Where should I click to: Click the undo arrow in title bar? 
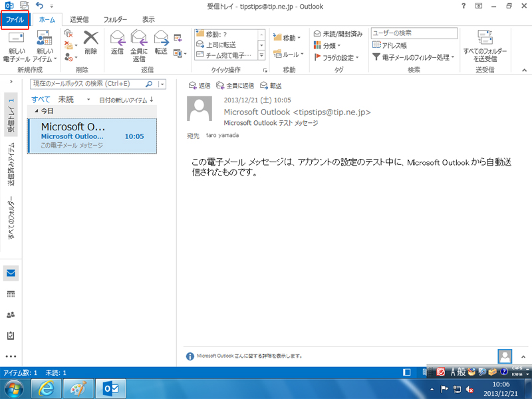point(40,6)
